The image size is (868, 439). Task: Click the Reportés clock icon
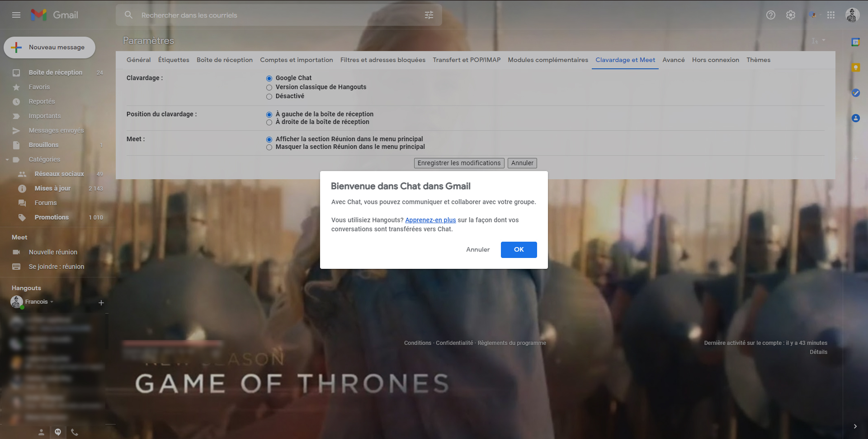pyautogui.click(x=16, y=101)
